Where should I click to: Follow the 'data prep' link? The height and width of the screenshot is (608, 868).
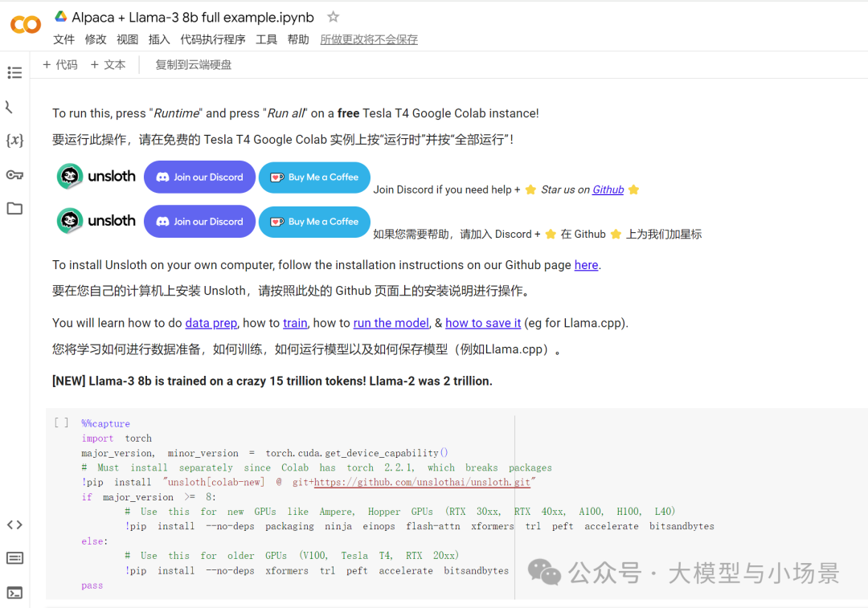coord(211,323)
